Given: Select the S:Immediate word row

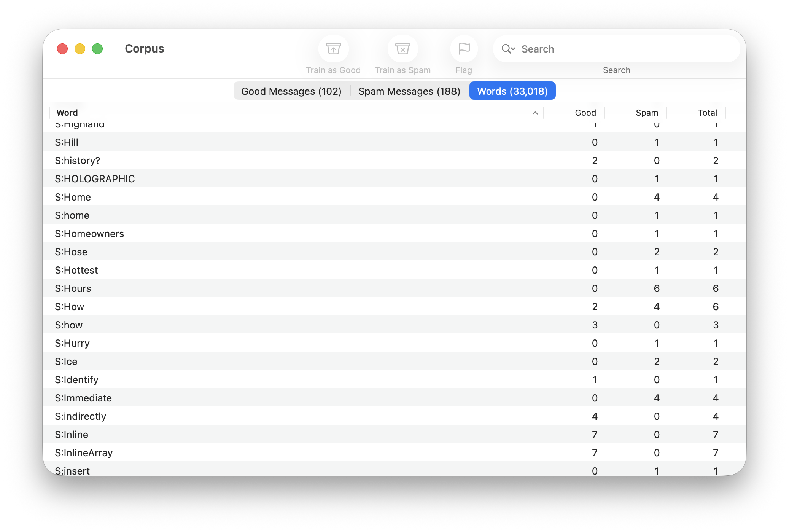Looking at the screenshot, I should [83, 398].
